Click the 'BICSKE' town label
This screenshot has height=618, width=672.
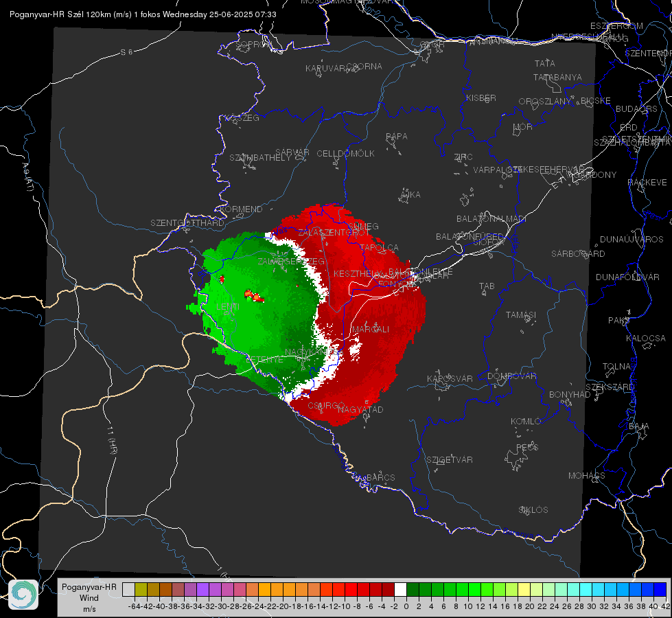596,101
